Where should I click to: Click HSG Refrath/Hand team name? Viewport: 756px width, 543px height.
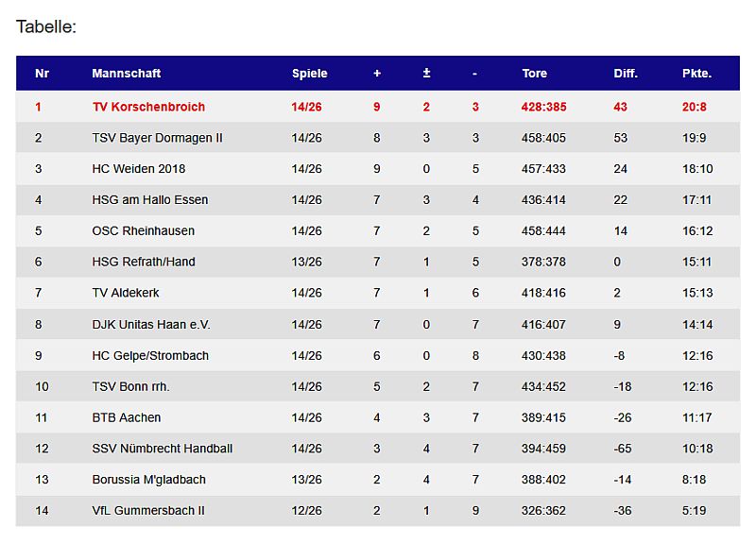point(144,262)
